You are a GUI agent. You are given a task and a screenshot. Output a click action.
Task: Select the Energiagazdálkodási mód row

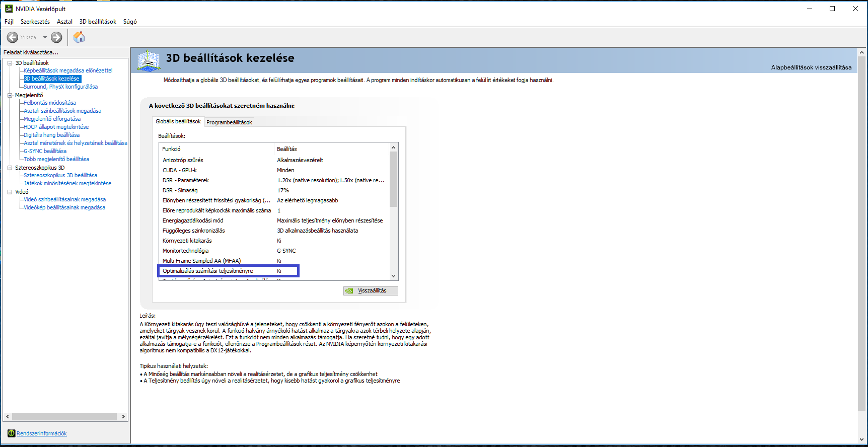coord(274,220)
